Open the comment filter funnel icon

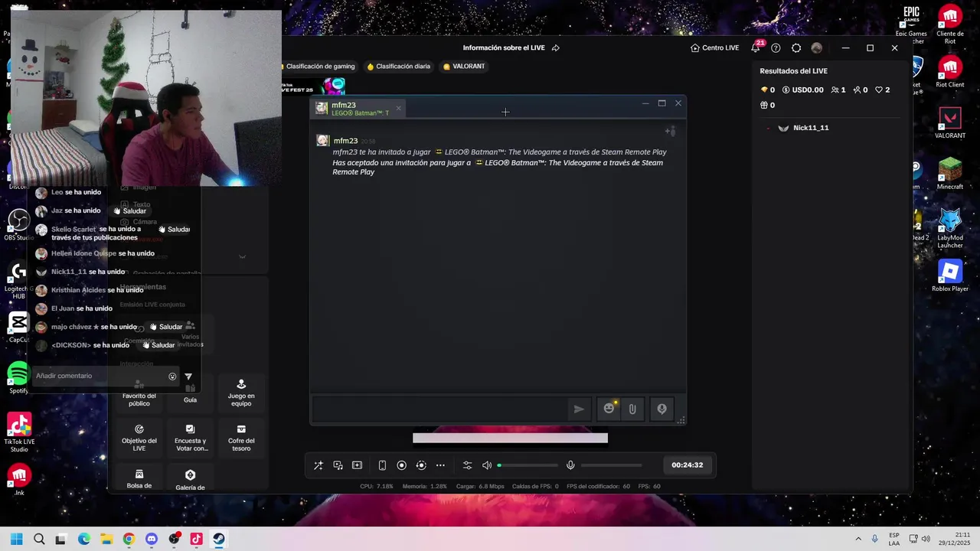pos(188,377)
